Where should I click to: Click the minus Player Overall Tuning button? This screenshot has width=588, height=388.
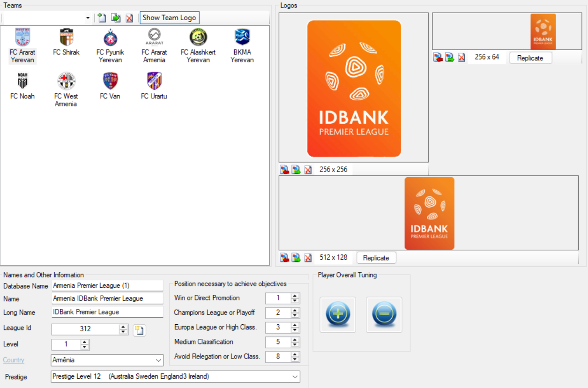click(384, 315)
